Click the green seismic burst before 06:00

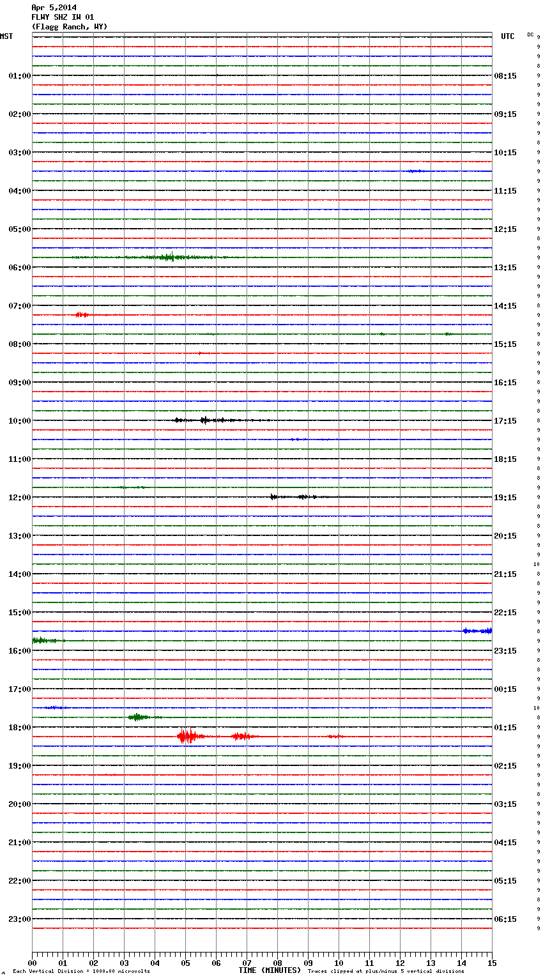(167, 257)
